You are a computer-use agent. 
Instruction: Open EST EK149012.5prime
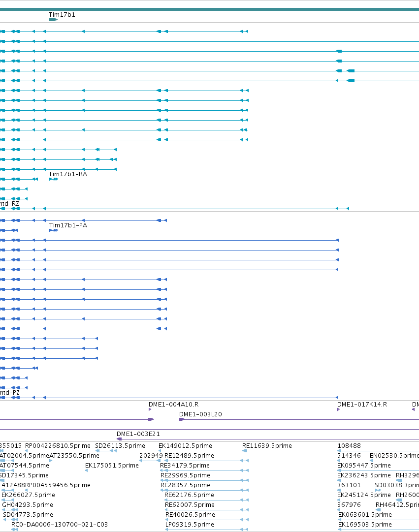click(x=185, y=446)
